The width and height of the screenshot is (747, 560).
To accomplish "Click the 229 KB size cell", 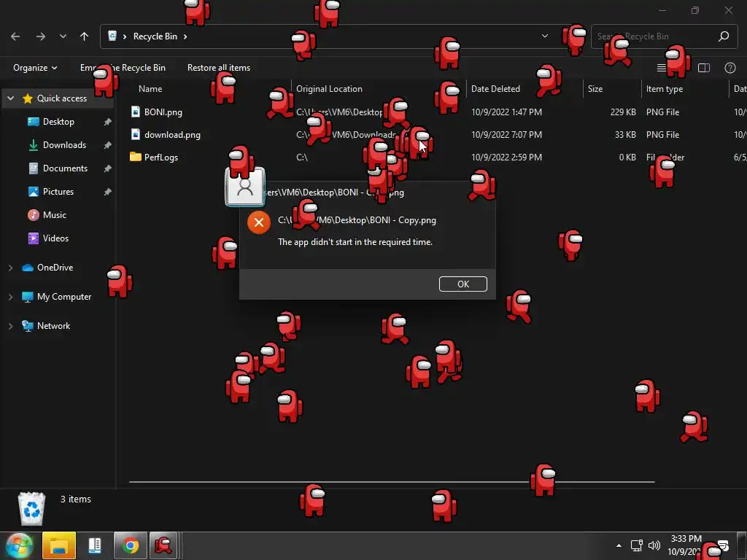I will click(623, 112).
